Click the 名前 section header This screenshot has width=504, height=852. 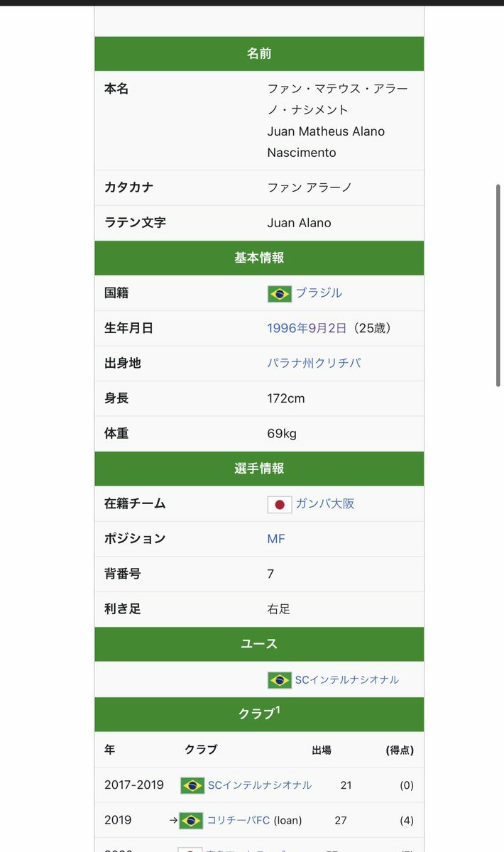[x=259, y=54]
